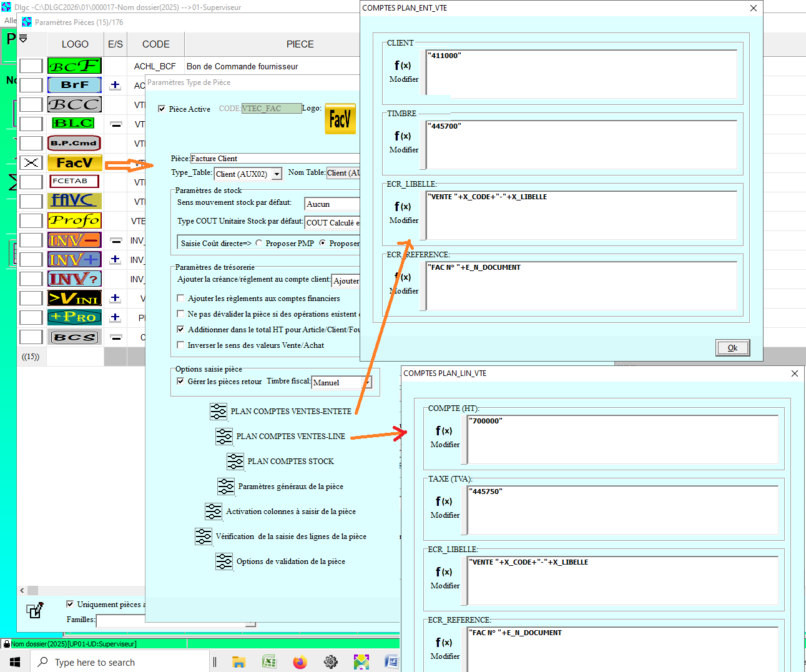This screenshot has height=672, width=806.
Task: Click Activation colonnes à saisir icon
Action: 214,511
